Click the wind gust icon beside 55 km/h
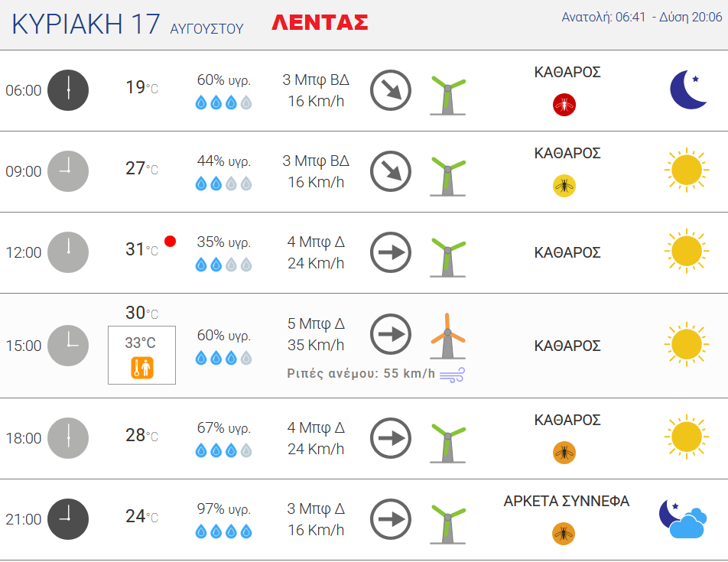 452,375
